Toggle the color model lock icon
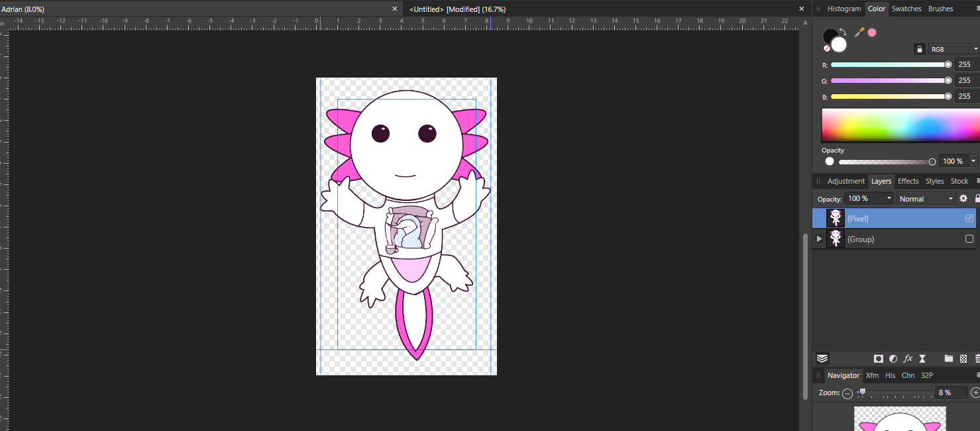980x431 pixels. point(919,49)
